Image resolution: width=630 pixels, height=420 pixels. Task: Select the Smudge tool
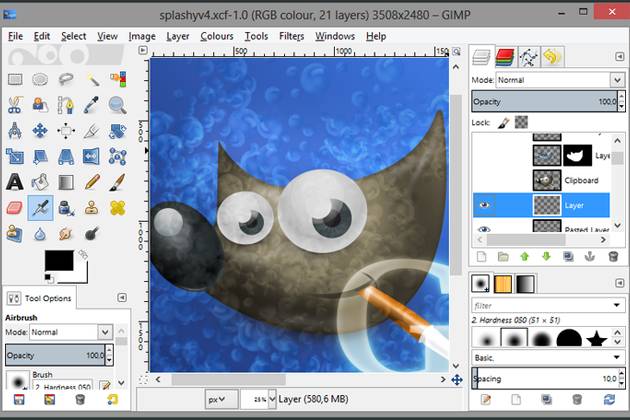65,234
